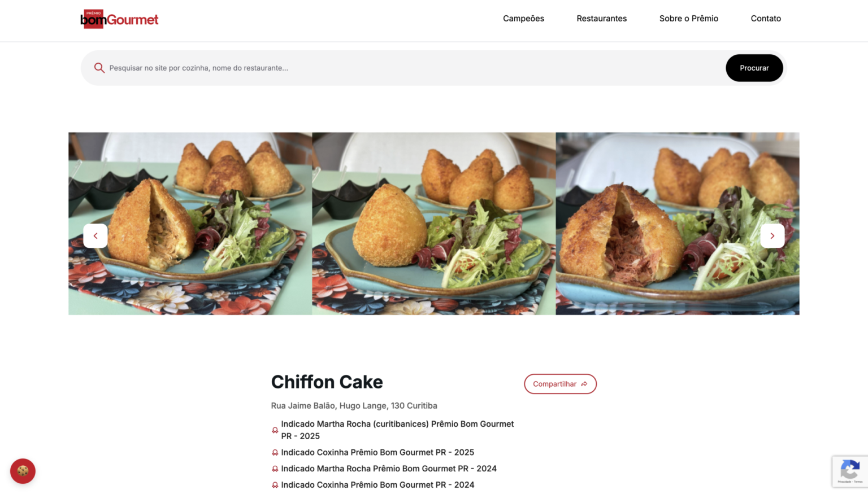The image size is (868, 494).
Task: Click the Compartilhar button
Action: 560,384
